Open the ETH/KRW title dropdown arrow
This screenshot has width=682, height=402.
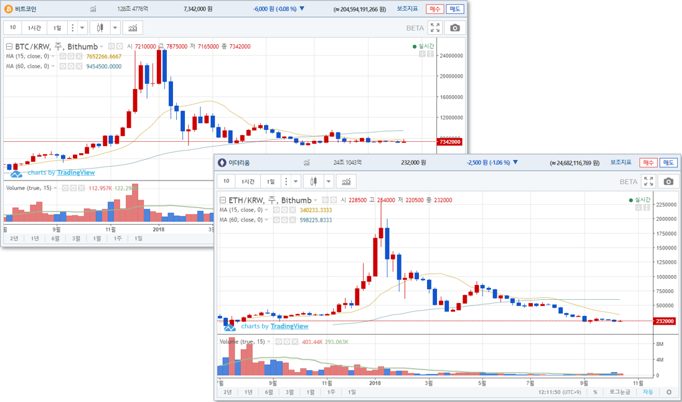coord(315,200)
